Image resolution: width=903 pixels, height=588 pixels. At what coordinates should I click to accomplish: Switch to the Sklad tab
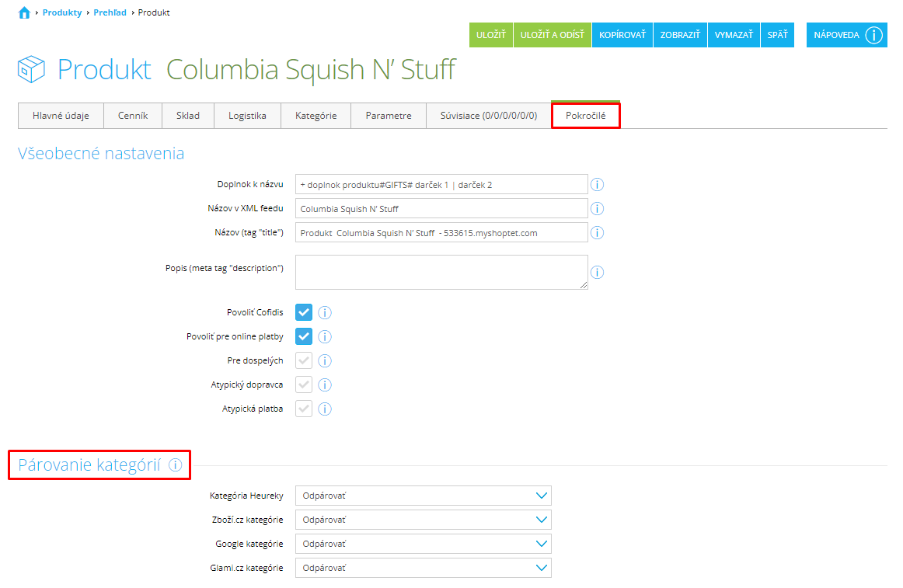tap(188, 116)
